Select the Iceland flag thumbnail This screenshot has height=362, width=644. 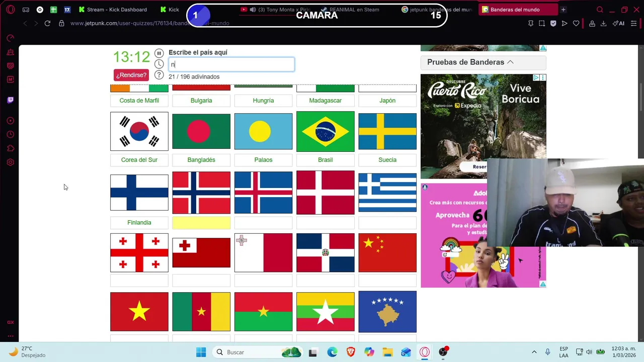click(263, 193)
